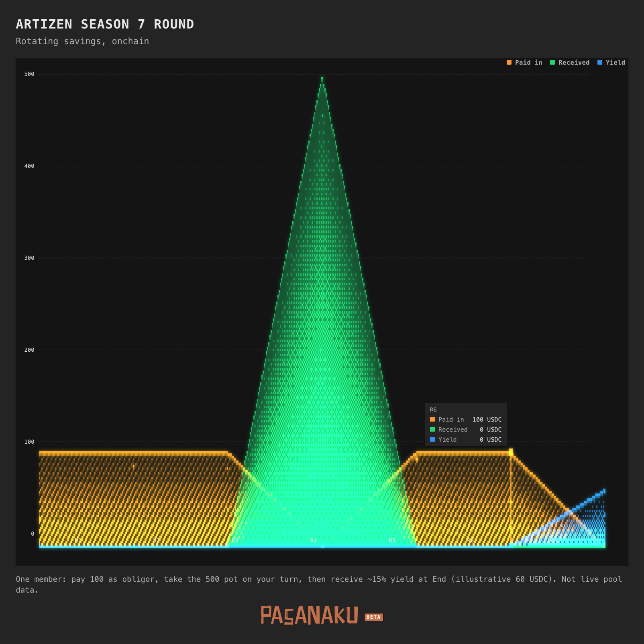Viewport: 644px width, 644px height.
Task: Click the tooltip's orange Paid in square
Action: [x=432, y=419]
